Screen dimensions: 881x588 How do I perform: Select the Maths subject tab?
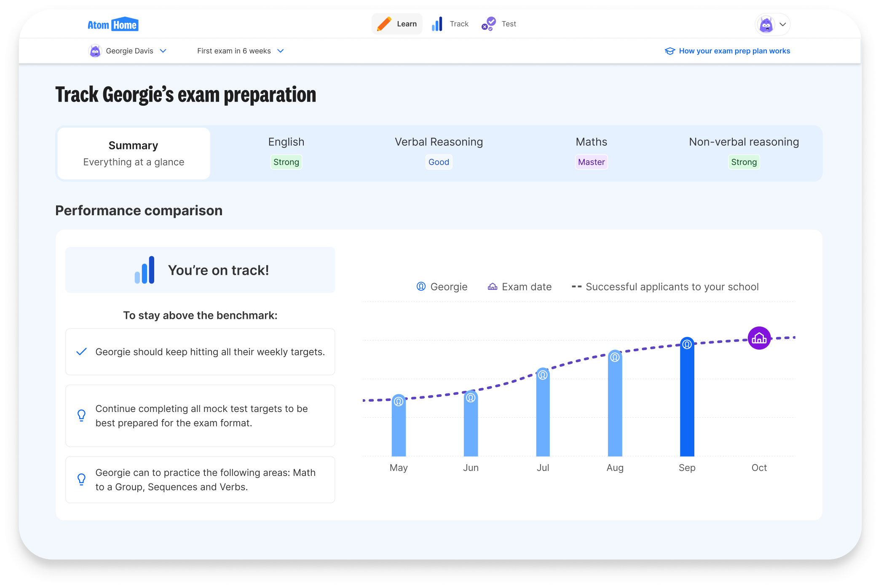(x=591, y=152)
